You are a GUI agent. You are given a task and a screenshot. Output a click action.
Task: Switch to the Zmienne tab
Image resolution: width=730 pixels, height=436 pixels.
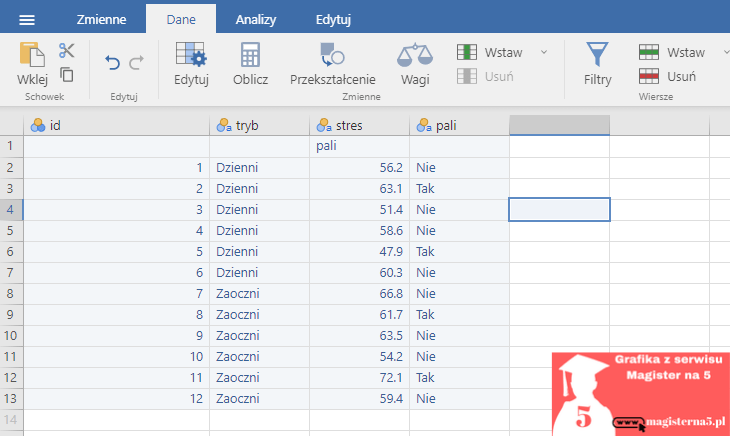tap(101, 19)
